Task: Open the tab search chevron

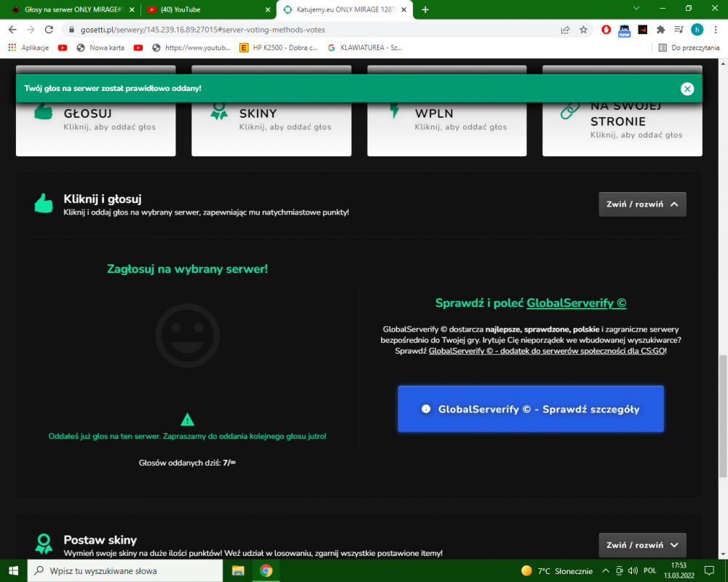Action: (x=636, y=8)
